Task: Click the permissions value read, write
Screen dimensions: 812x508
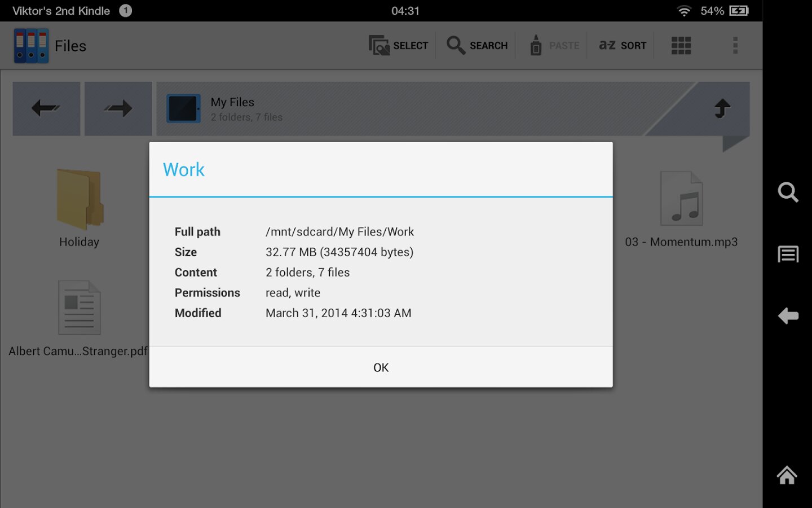Action: (293, 293)
